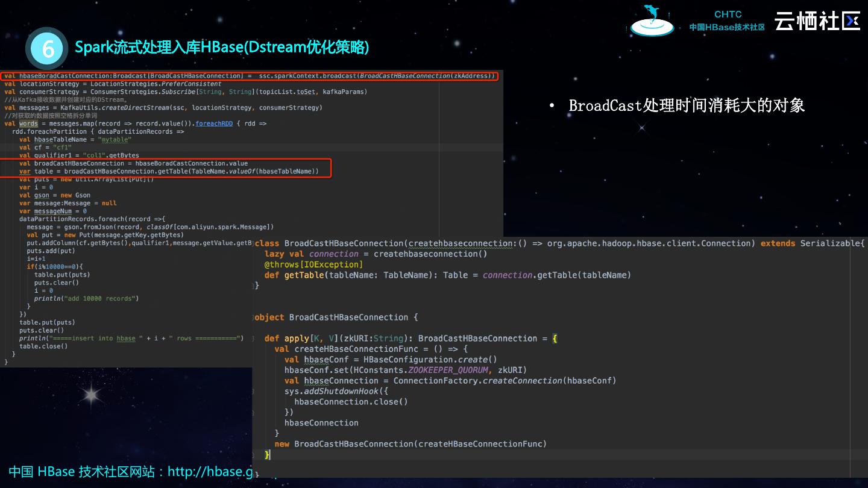Click the i=i+1 line

pos(36,258)
